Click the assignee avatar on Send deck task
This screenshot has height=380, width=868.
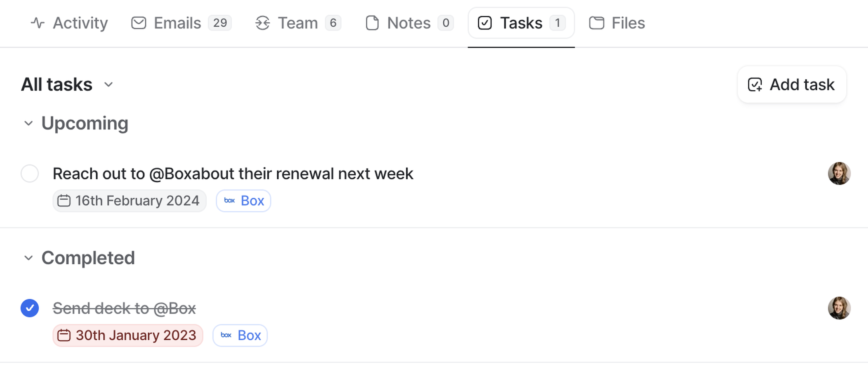(x=839, y=308)
